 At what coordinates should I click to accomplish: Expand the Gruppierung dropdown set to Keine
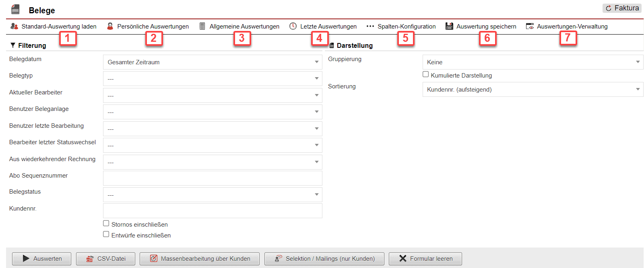coord(533,62)
